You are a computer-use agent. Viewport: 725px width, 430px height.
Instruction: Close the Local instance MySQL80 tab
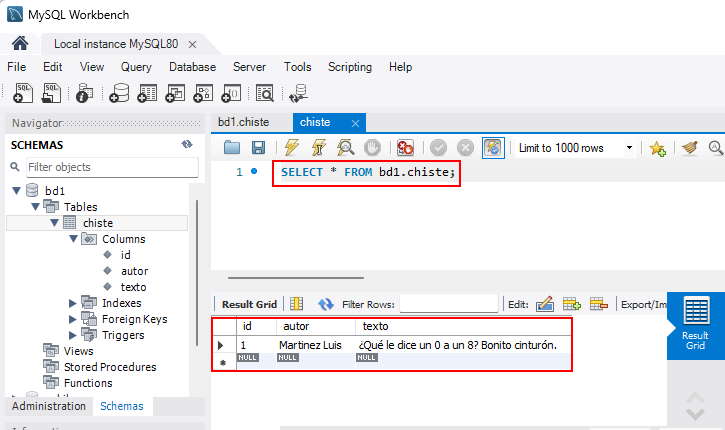tap(192, 44)
